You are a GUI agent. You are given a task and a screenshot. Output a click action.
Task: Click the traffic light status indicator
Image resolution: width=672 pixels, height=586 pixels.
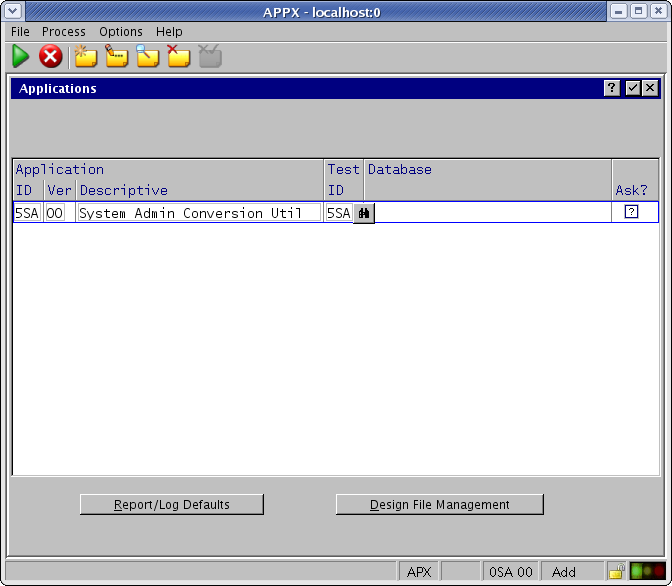(647, 572)
